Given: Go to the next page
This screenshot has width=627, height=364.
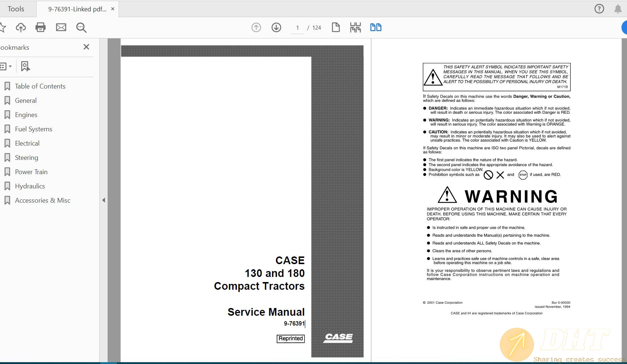Looking at the screenshot, I should pos(277,27).
